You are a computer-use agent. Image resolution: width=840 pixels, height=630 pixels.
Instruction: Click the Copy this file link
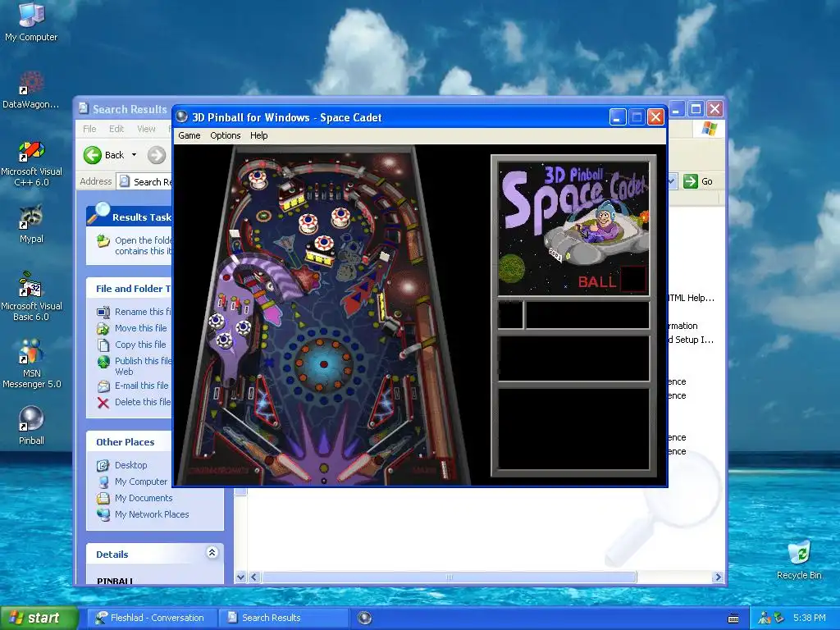pos(140,345)
